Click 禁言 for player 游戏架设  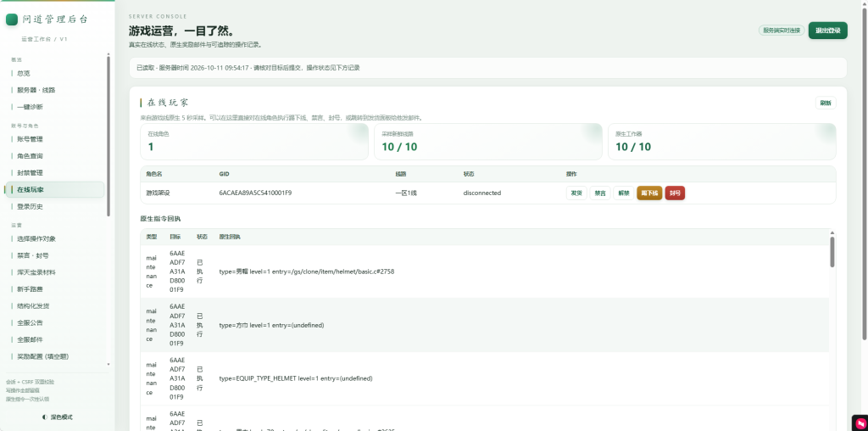600,193
